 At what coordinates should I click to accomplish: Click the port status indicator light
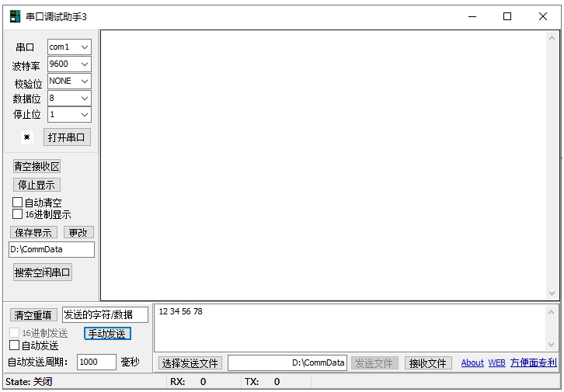pyautogui.click(x=27, y=137)
